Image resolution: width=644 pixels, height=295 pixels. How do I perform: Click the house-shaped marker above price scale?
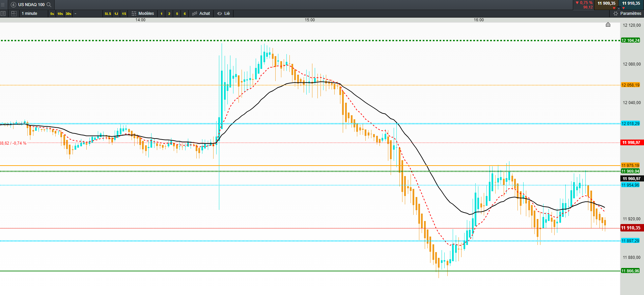[x=608, y=24]
